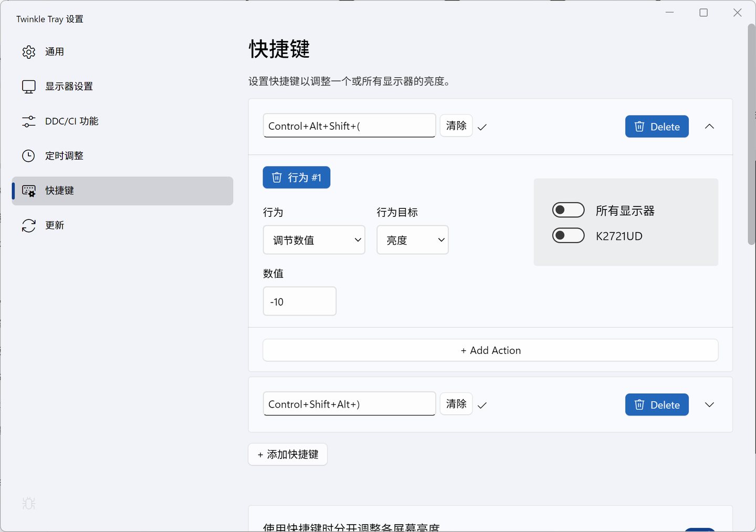Image resolution: width=756 pixels, height=532 pixels.
Task: Turn on the K2721UD monitor toggle
Action: [569, 235]
